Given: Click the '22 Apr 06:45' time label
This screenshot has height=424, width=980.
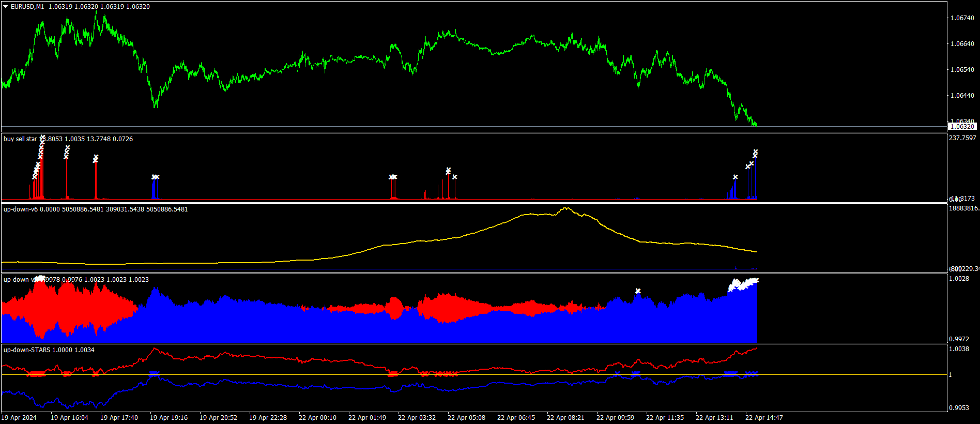Looking at the screenshot, I should click(x=516, y=418).
